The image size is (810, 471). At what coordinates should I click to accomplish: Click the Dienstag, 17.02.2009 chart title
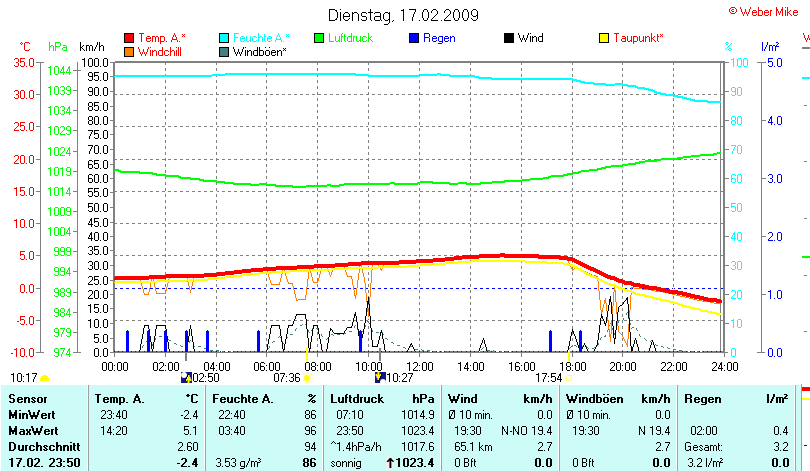click(x=404, y=15)
